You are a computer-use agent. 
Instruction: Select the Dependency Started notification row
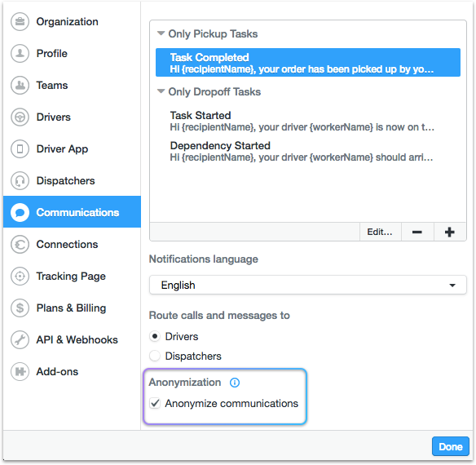[308, 152]
